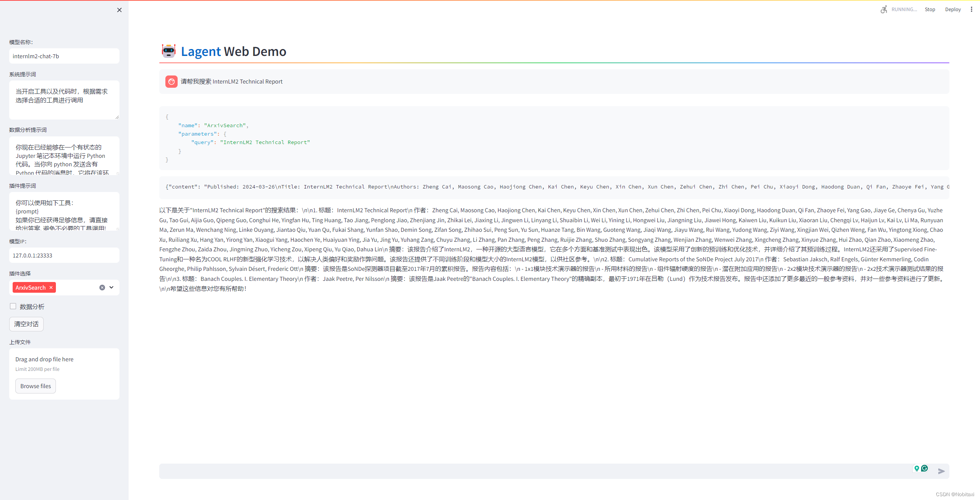The width and height of the screenshot is (980, 500).
Task: Open the three-dot main menu
Action: point(971,10)
